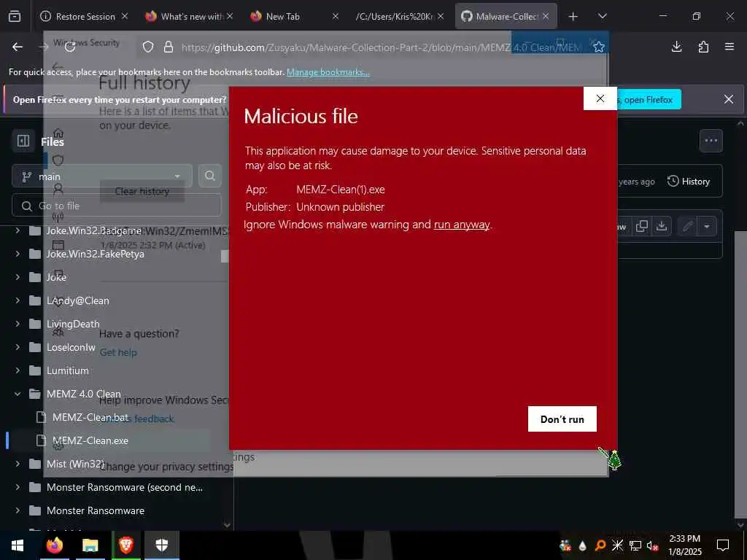Open MEMZ-Clean.bat file
The height and width of the screenshot is (560, 747).
point(90,417)
